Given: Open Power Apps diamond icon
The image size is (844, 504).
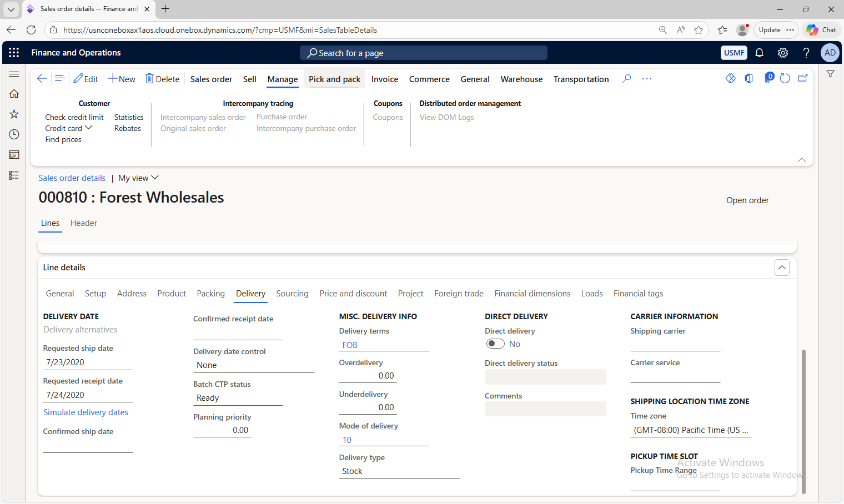Looking at the screenshot, I should pos(731,79).
